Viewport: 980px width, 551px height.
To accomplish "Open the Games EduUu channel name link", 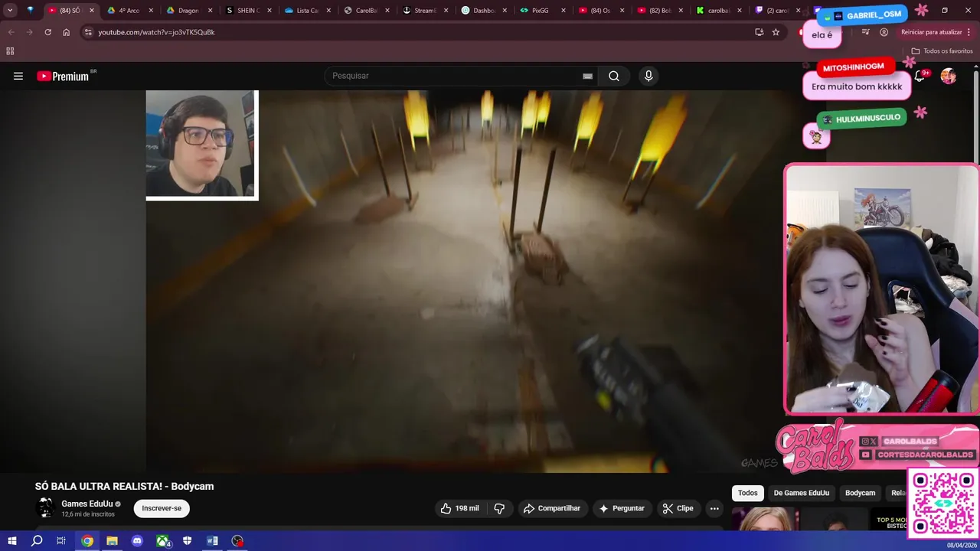I will (87, 504).
